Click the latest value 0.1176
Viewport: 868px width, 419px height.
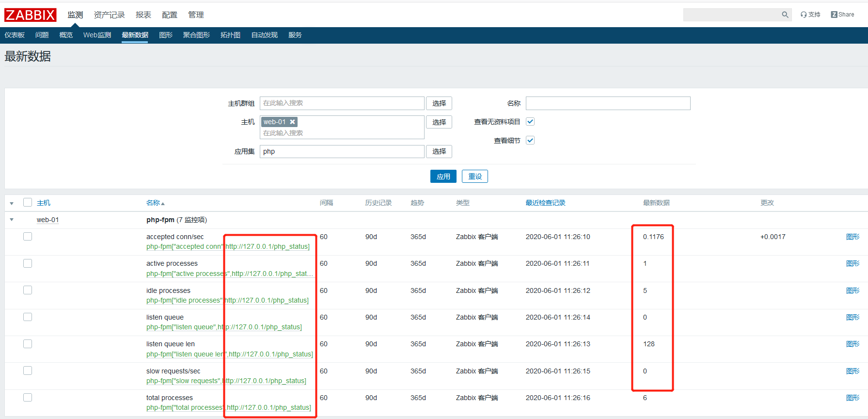653,237
